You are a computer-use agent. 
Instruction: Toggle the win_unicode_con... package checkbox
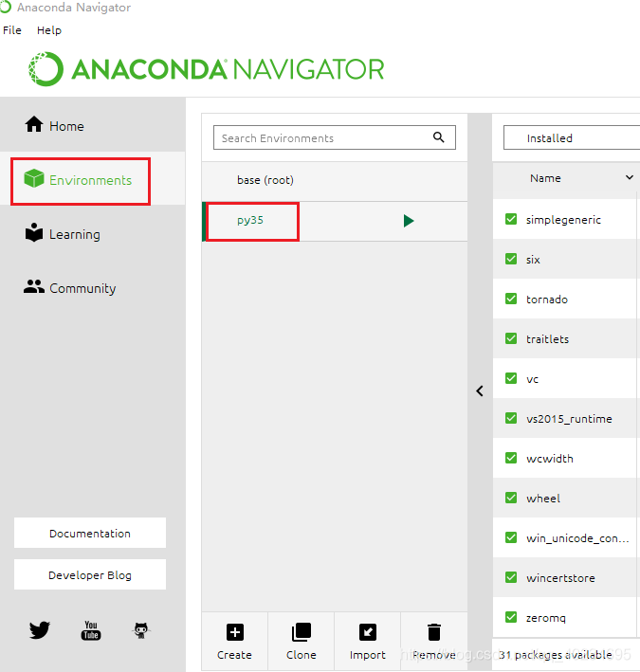(511, 537)
